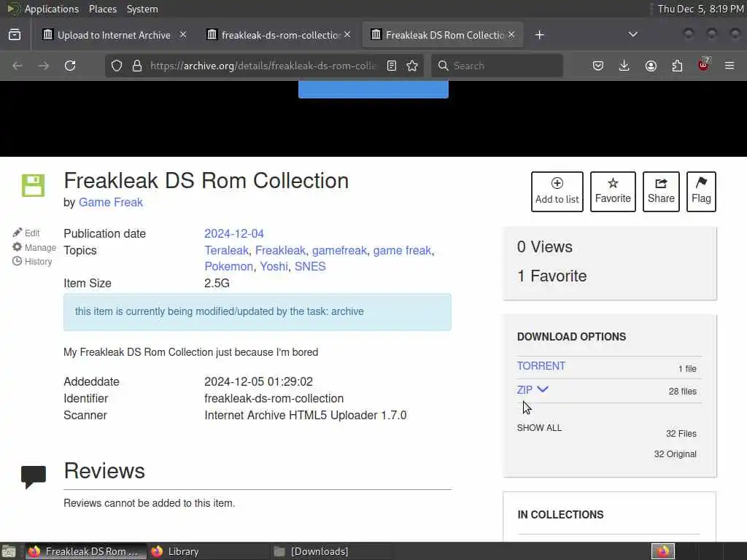Click the clock showing Thu Dec 5

(x=700, y=9)
